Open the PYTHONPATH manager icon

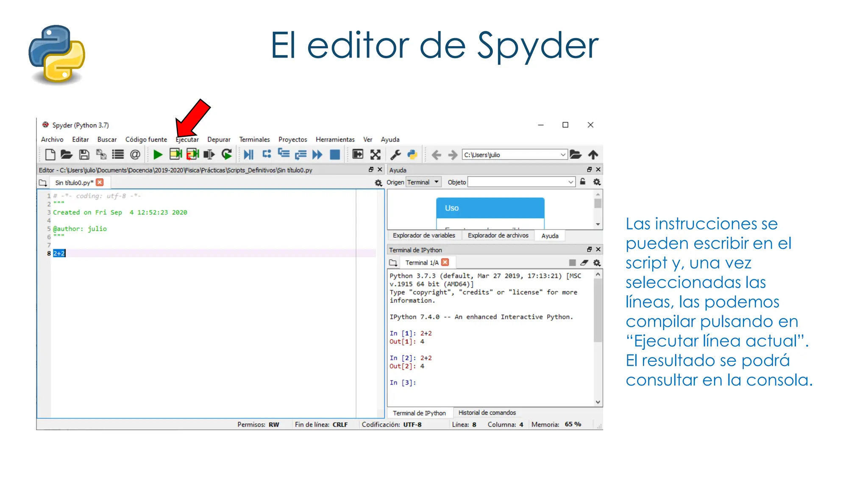pos(412,155)
